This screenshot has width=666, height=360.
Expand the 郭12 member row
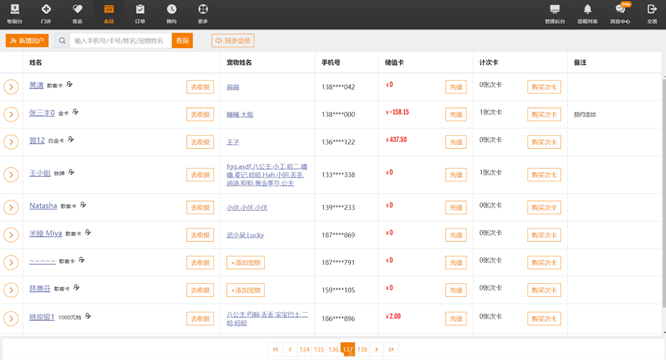[11, 142]
